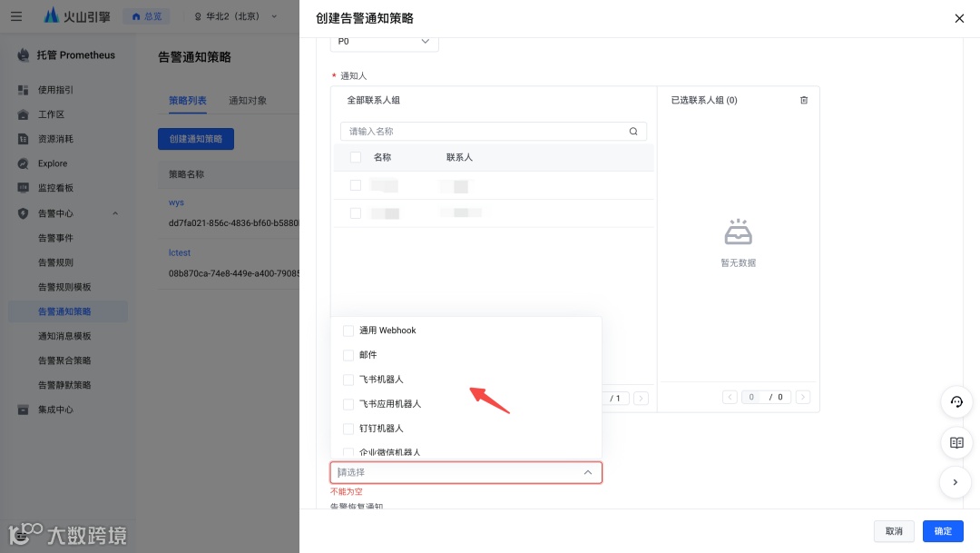Open the hamburger navigation menu
Image resolution: width=980 pixels, height=553 pixels.
(16, 16)
